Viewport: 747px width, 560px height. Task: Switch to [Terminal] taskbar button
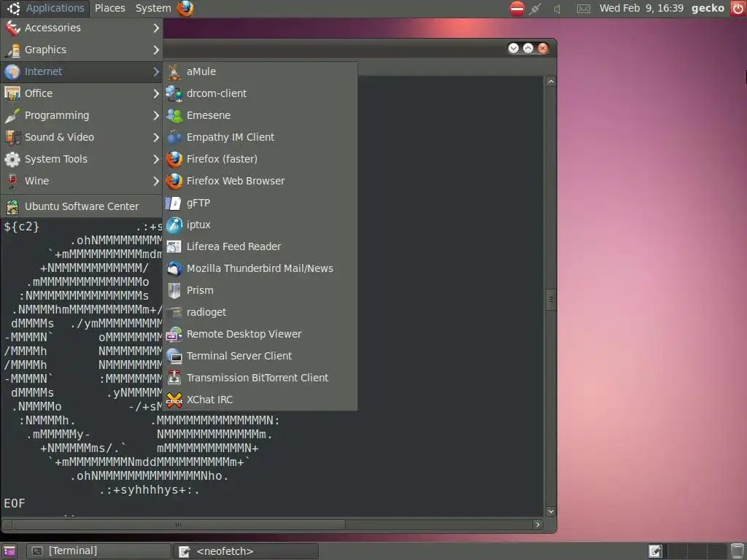pyautogui.click(x=98, y=551)
